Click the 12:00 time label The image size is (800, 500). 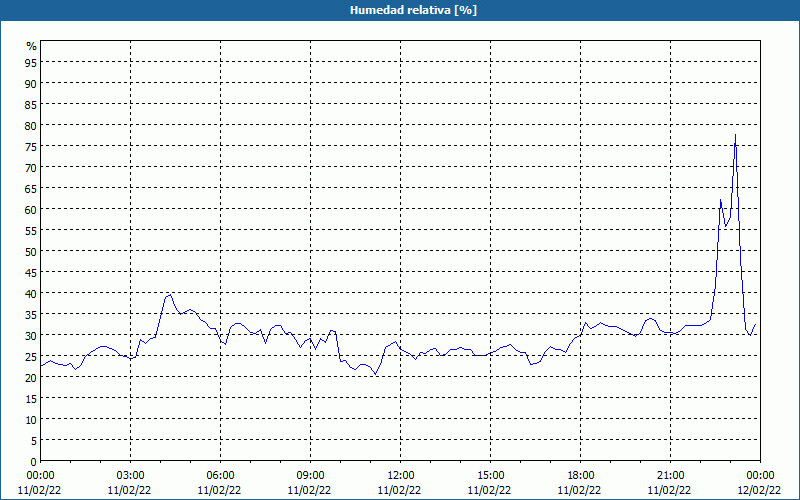pyautogui.click(x=400, y=476)
